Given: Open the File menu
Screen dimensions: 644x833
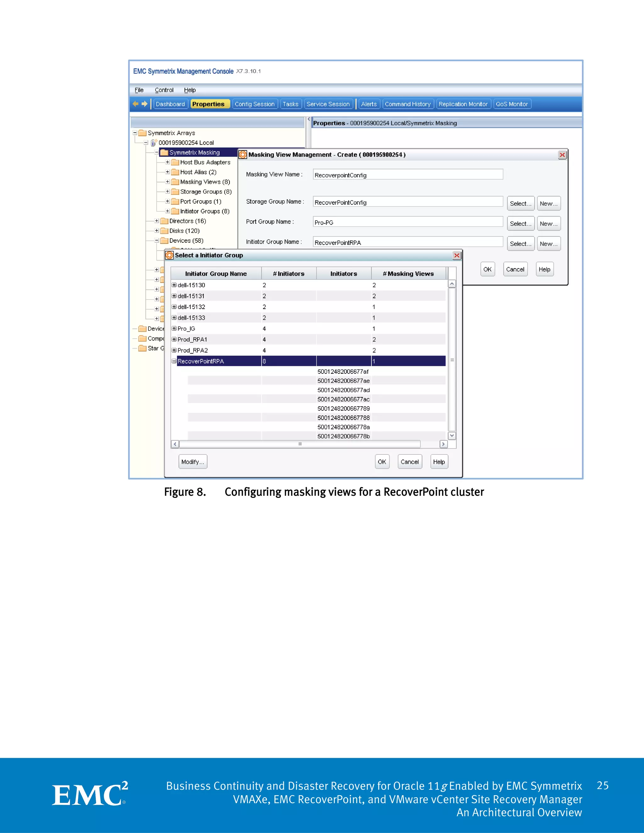Looking at the screenshot, I should pyautogui.click(x=139, y=90).
